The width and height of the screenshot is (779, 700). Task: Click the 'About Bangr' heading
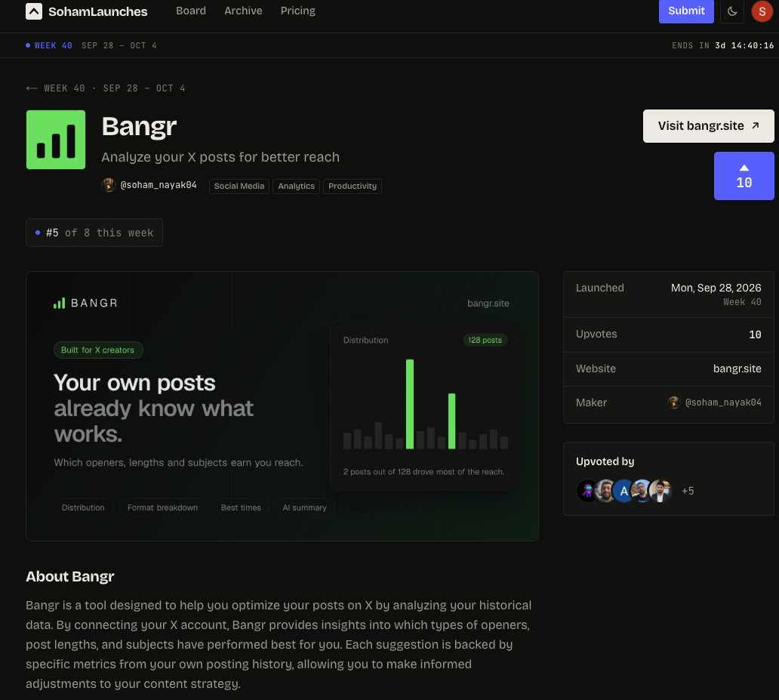(70, 577)
